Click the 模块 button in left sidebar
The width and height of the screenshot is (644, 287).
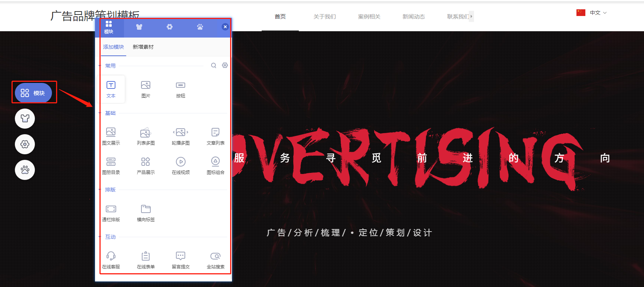tap(33, 93)
